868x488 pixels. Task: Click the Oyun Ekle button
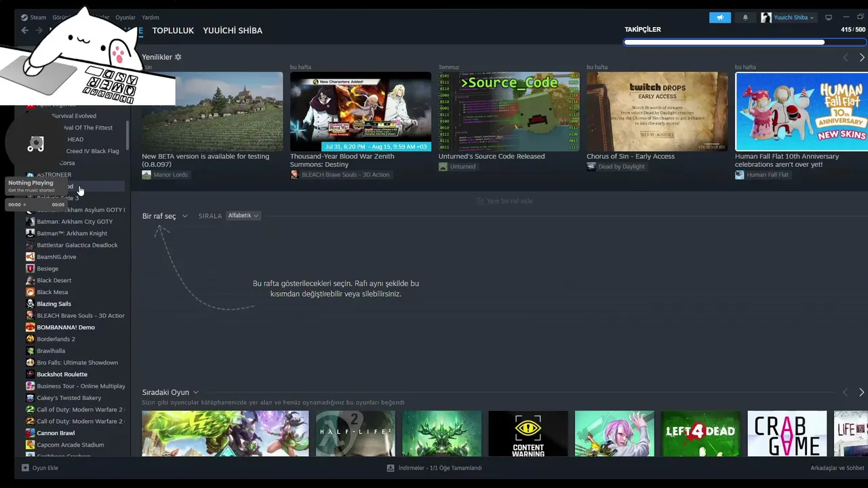[40, 468]
